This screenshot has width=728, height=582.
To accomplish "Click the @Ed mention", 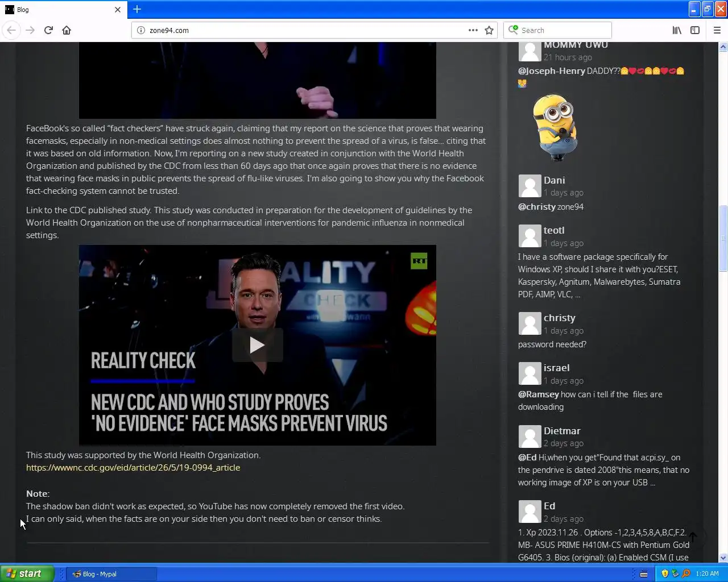I will [x=527, y=458].
